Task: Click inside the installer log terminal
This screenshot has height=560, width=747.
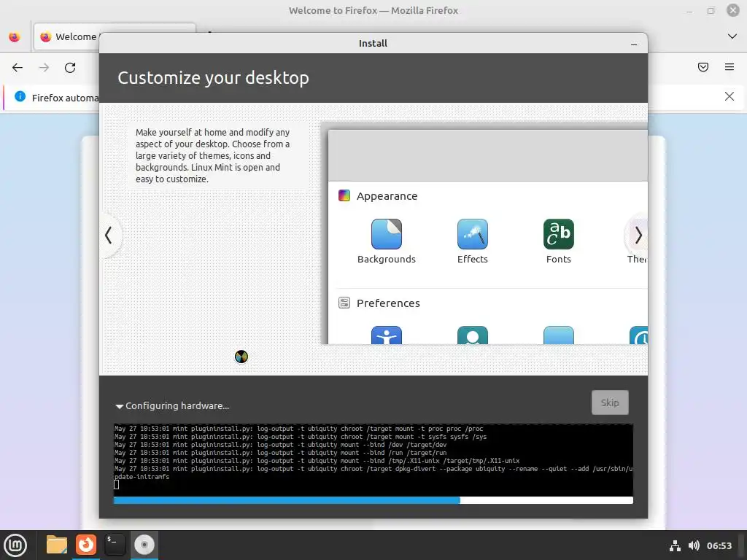Action: (x=373, y=459)
